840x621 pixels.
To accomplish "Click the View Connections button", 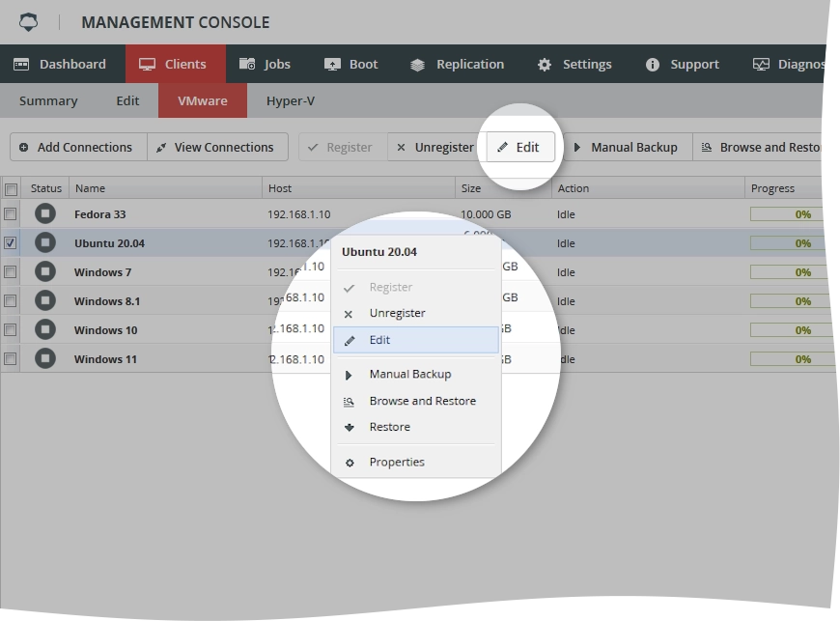I will coord(217,147).
